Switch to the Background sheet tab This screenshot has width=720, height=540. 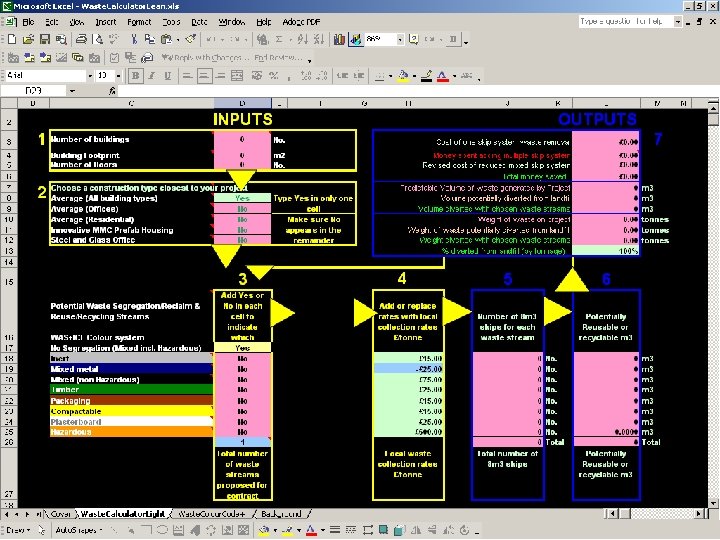[281, 514]
